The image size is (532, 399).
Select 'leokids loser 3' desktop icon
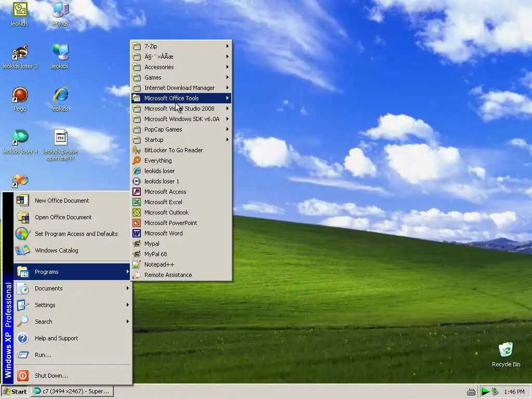(20, 56)
